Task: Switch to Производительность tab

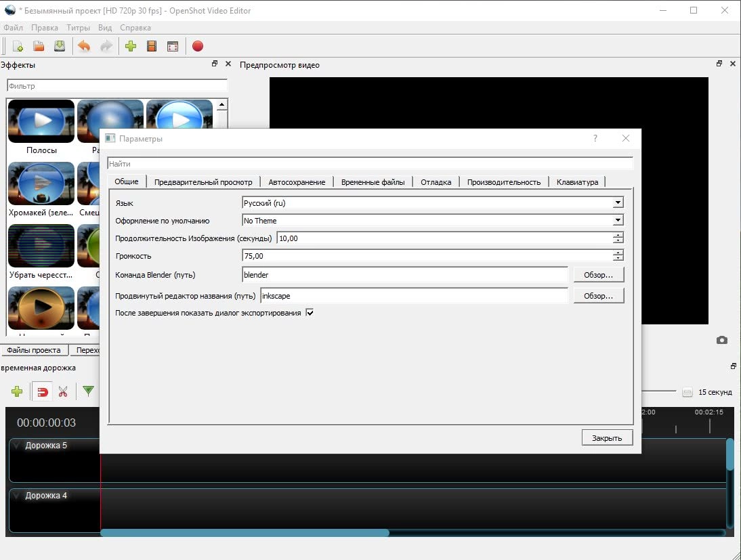Action: [504, 182]
